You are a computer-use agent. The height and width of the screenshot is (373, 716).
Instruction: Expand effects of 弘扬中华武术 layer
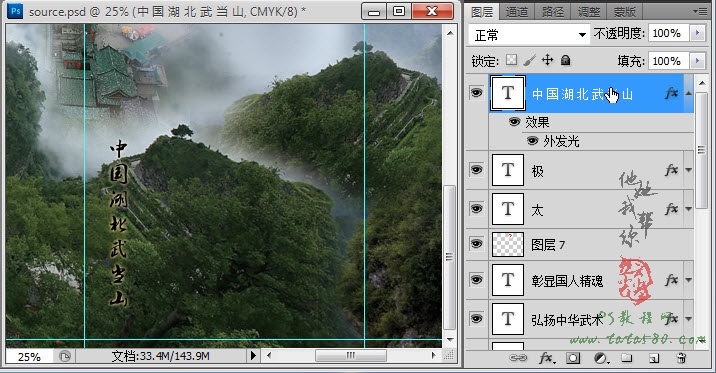689,319
